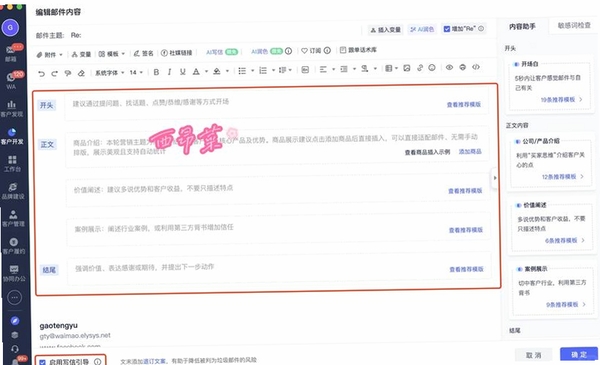Collapse the right content assistant panel
This screenshot has width=600, height=365.
pos(494,178)
